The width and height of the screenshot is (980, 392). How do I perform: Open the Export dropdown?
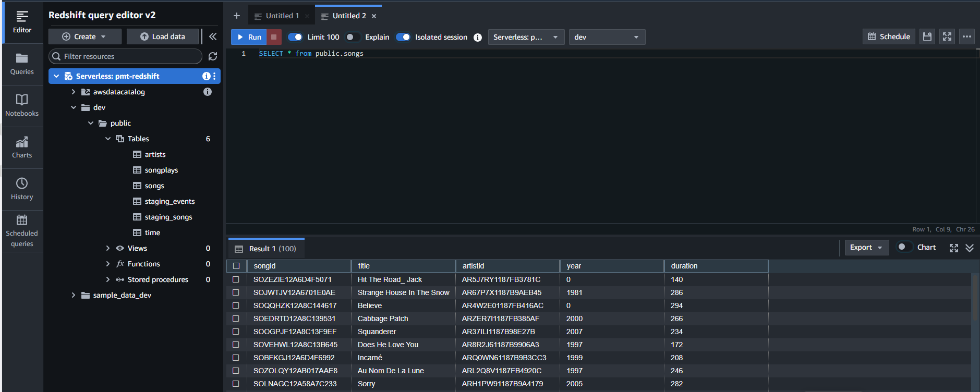click(866, 248)
